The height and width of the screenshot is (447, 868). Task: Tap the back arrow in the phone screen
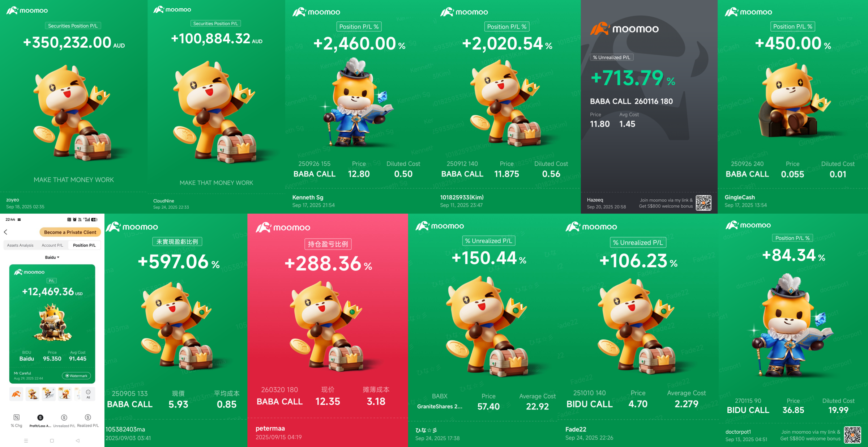point(5,232)
